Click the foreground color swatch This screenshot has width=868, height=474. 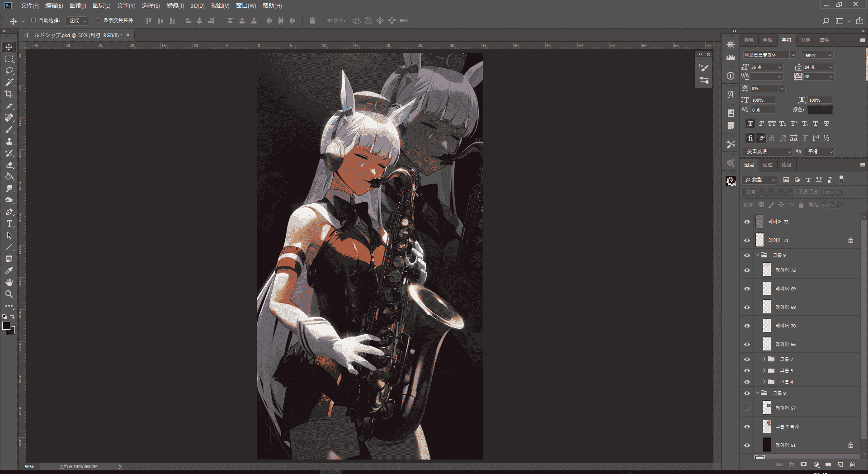(6, 326)
